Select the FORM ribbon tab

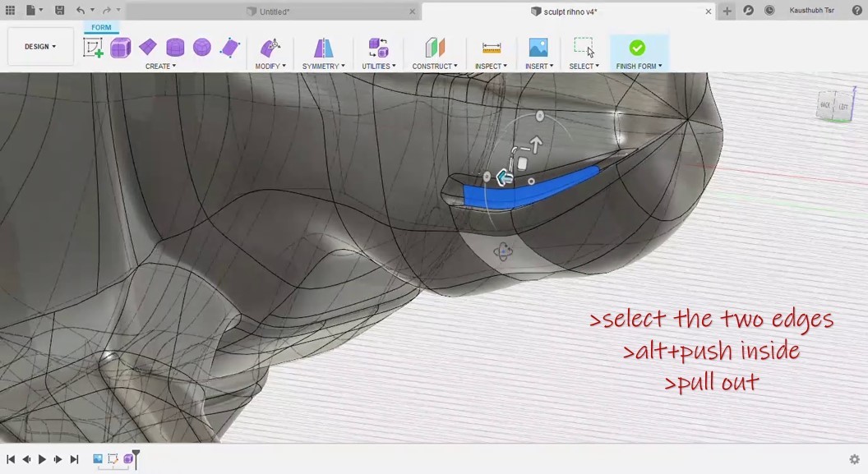[x=101, y=27]
